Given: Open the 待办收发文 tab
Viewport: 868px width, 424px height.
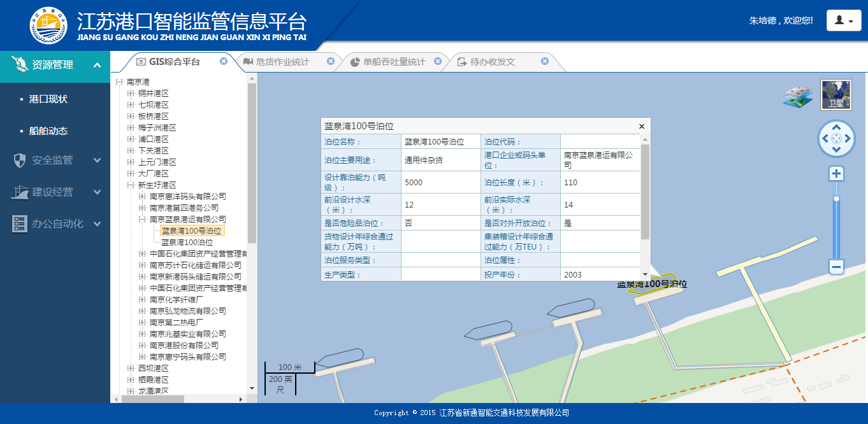Looking at the screenshot, I should coord(492,62).
